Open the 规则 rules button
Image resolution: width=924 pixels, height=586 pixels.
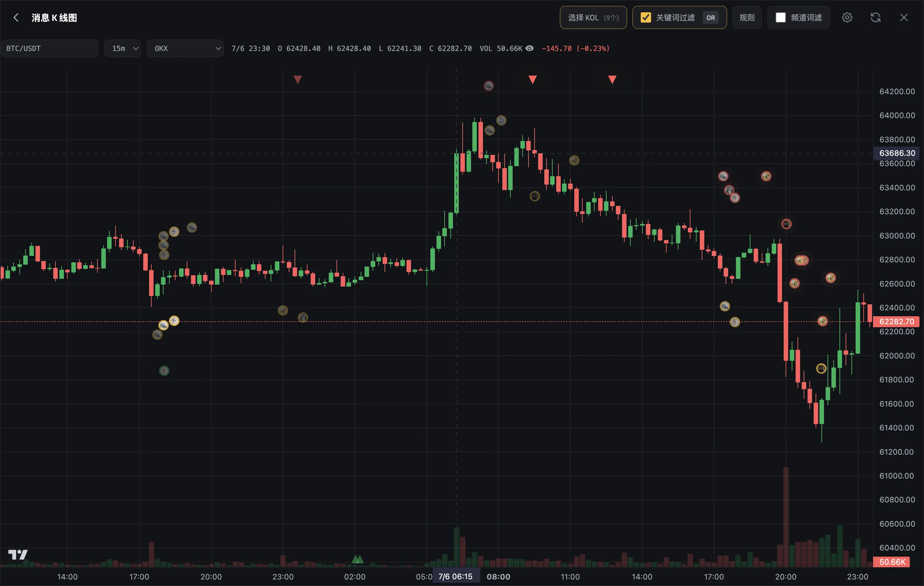pos(747,18)
